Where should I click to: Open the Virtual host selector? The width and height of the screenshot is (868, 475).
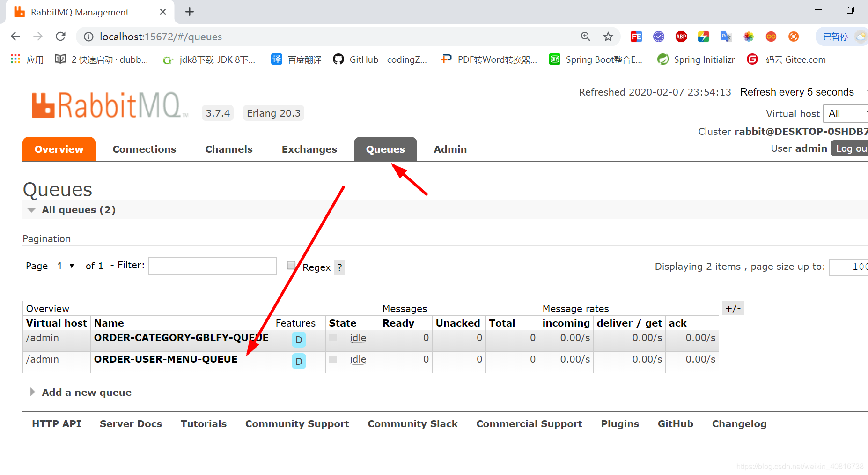846,114
